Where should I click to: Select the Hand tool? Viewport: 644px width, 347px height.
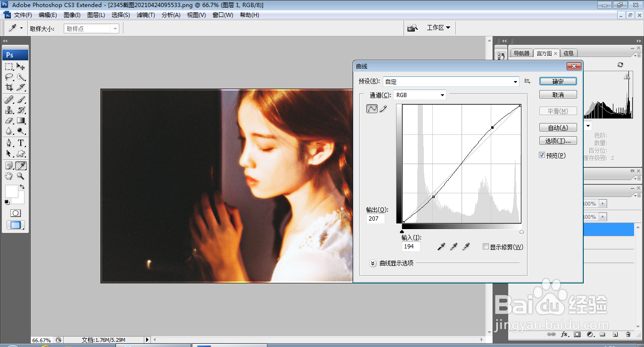(x=9, y=176)
